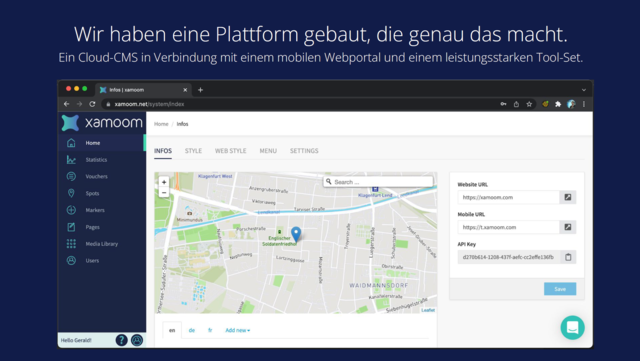Open browser extensions puzzle icon
Viewport: 640px width, 361px height.
click(558, 104)
